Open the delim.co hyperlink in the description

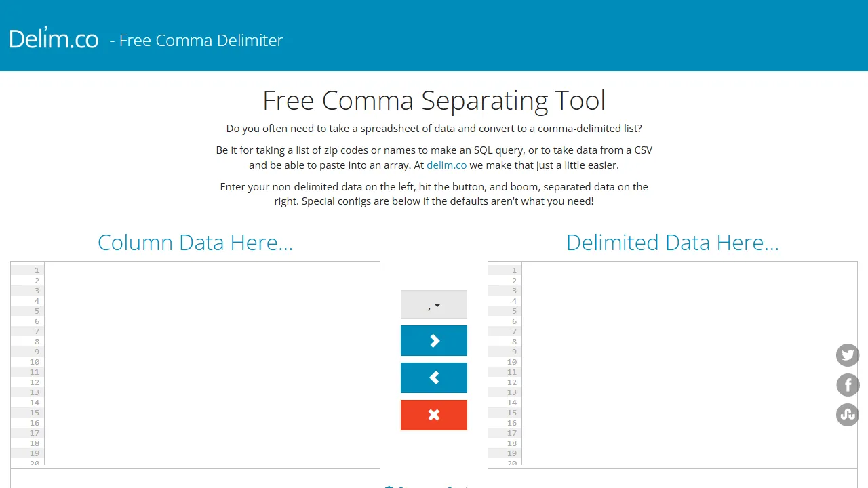tap(446, 165)
